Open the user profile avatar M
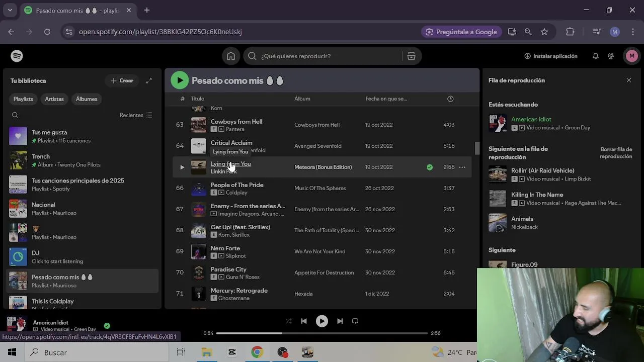This screenshot has width=644, height=362. (x=632, y=56)
